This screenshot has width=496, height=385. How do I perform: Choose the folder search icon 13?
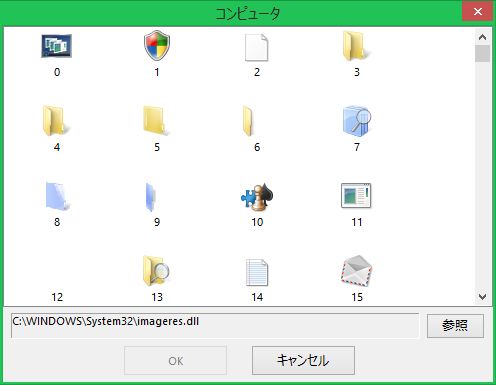[x=156, y=271]
